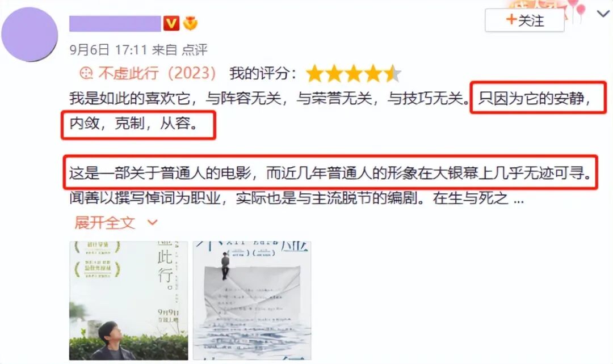The height and width of the screenshot is (364, 613).
Task: Open the 点评 source link
Action: [x=195, y=49]
